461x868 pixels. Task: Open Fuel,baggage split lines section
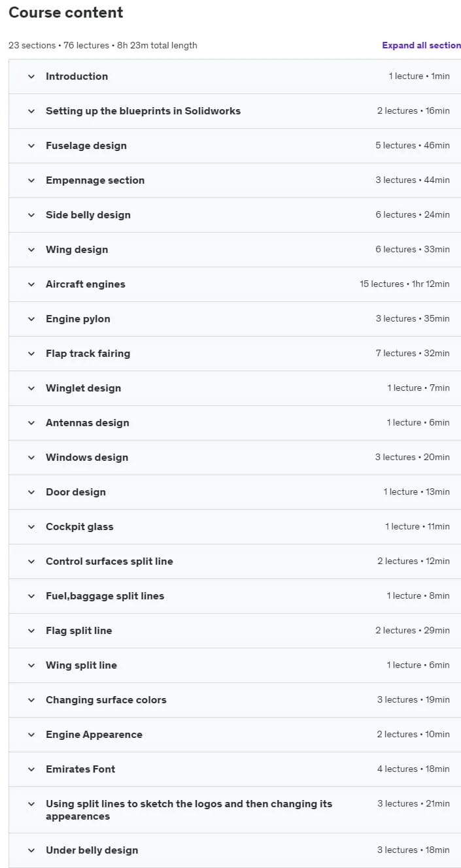[235, 596]
